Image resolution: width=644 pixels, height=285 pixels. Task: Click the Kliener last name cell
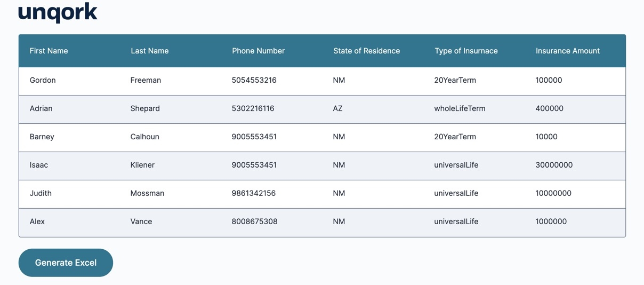142,165
